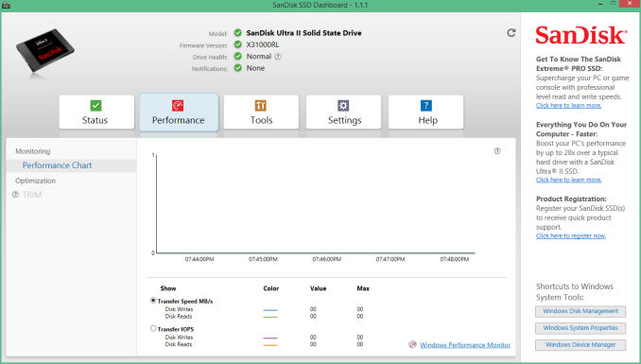
Task: Click the Monitoring section heading
Action: [x=33, y=151]
